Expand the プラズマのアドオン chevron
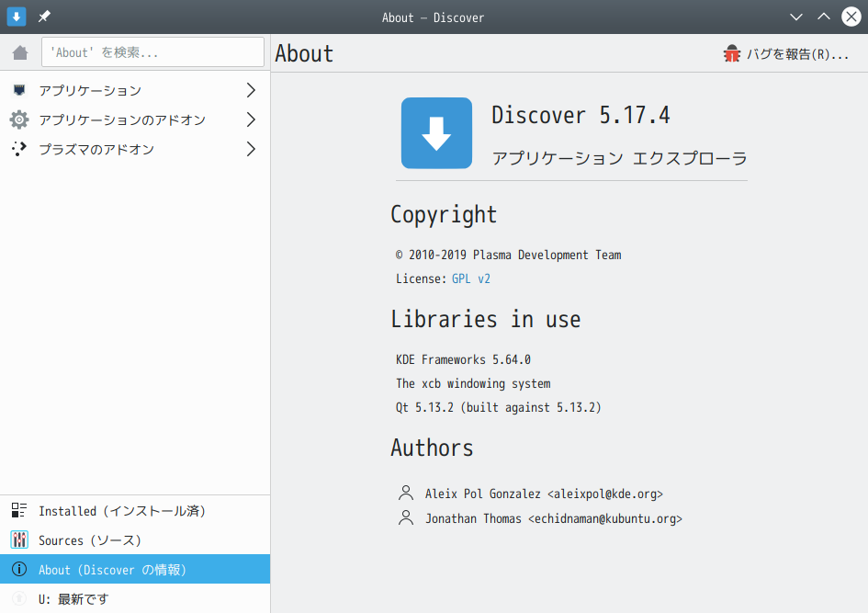Screen dimensions: 868x613 251,149
